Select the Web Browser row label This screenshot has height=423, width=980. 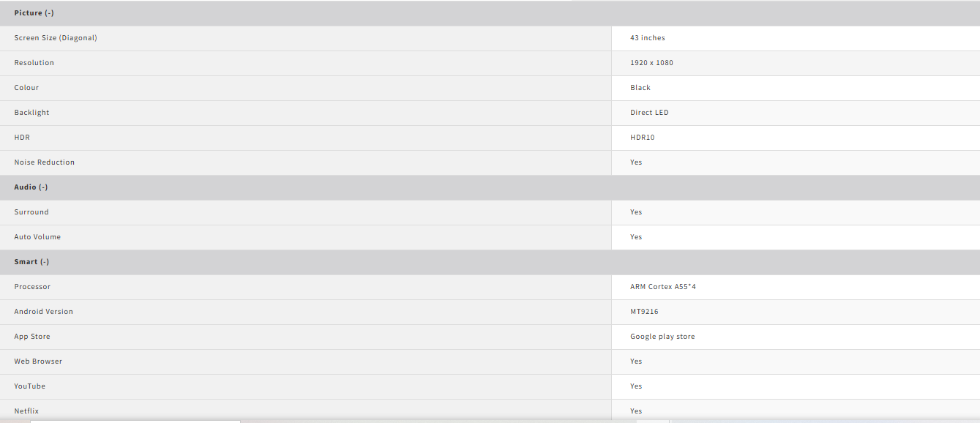click(x=38, y=362)
